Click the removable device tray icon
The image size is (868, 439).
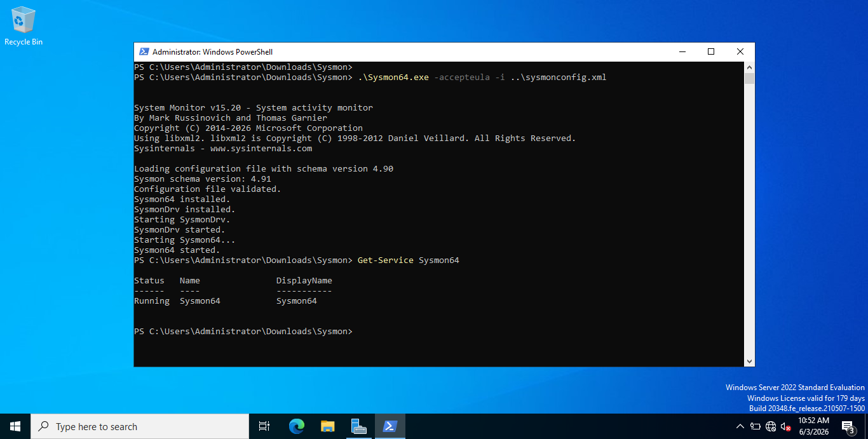[x=756, y=426]
